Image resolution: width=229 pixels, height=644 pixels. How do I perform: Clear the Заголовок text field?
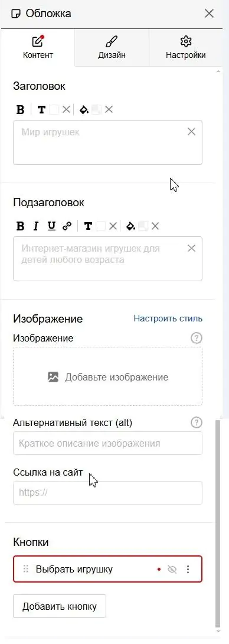click(x=191, y=132)
